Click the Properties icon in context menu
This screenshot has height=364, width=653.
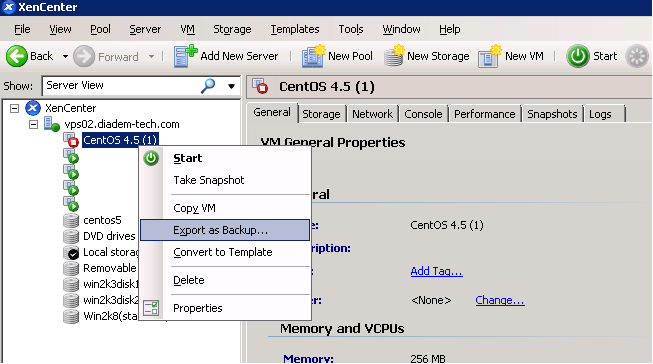click(x=151, y=308)
